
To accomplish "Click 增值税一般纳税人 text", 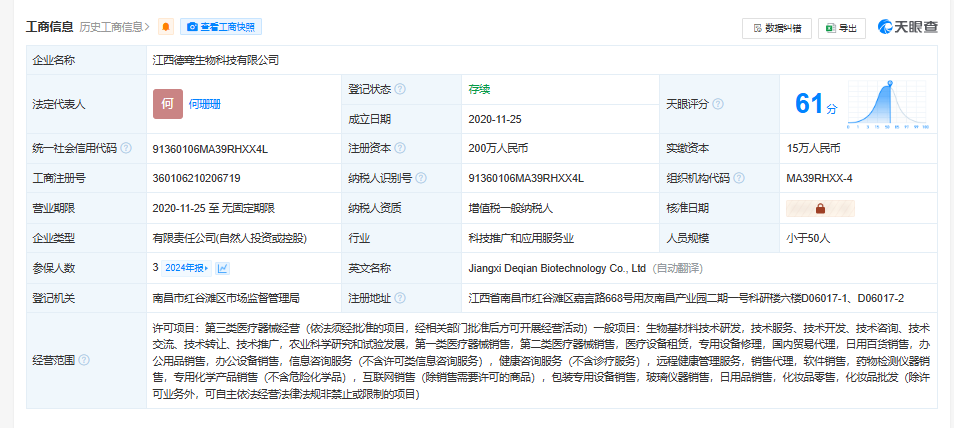I will click(x=510, y=208).
